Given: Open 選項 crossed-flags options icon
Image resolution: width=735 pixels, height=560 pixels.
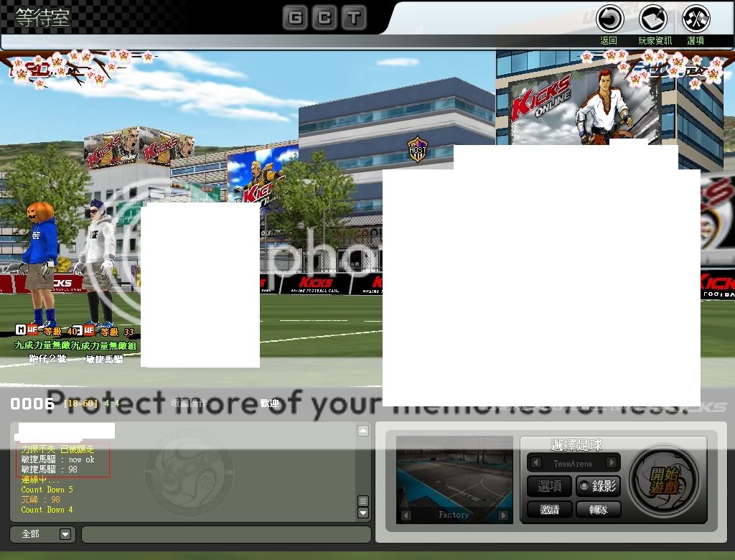Looking at the screenshot, I should click(696, 18).
